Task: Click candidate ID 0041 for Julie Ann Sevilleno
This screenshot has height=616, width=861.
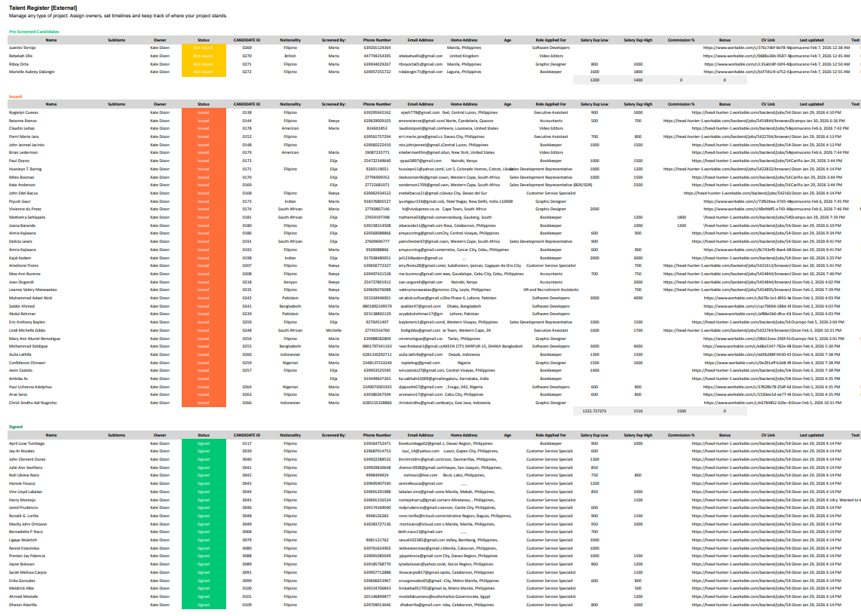Action: tap(247, 467)
